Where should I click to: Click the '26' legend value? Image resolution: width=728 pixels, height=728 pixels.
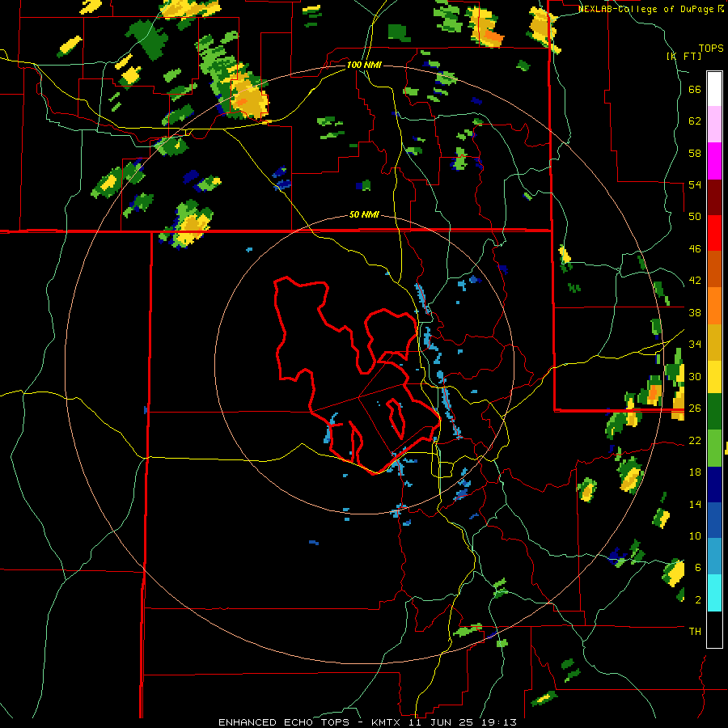[695, 408]
